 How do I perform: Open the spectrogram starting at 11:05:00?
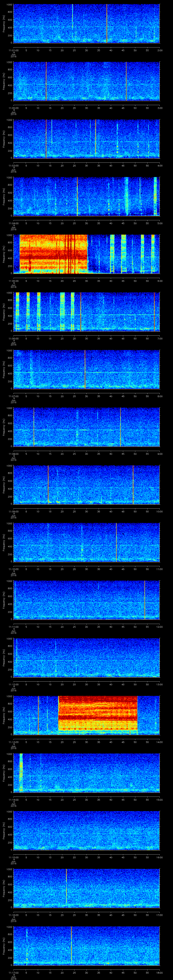coord(87,254)
